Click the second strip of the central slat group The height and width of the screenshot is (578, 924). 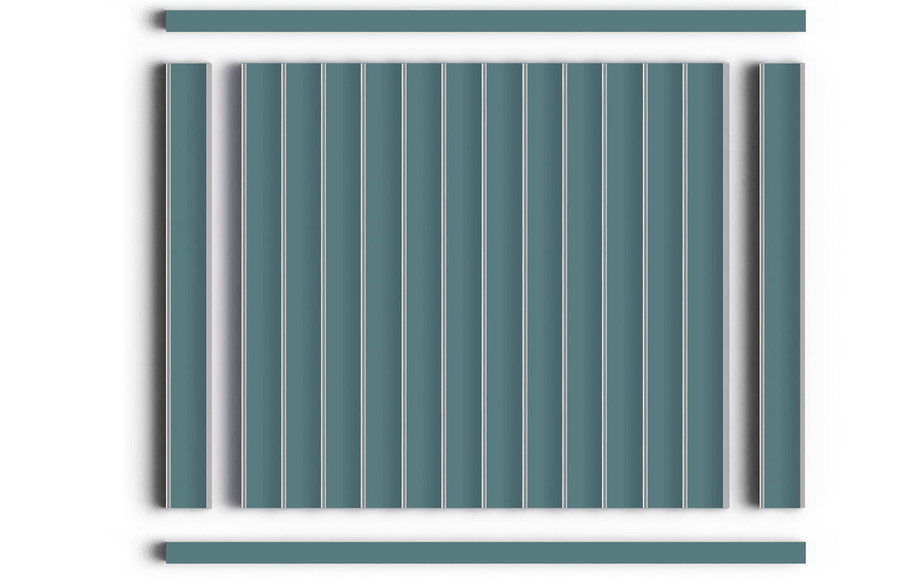(x=303, y=285)
